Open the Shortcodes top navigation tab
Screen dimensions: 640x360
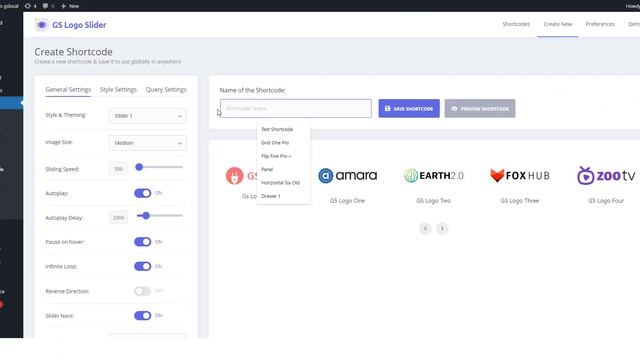tap(516, 24)
